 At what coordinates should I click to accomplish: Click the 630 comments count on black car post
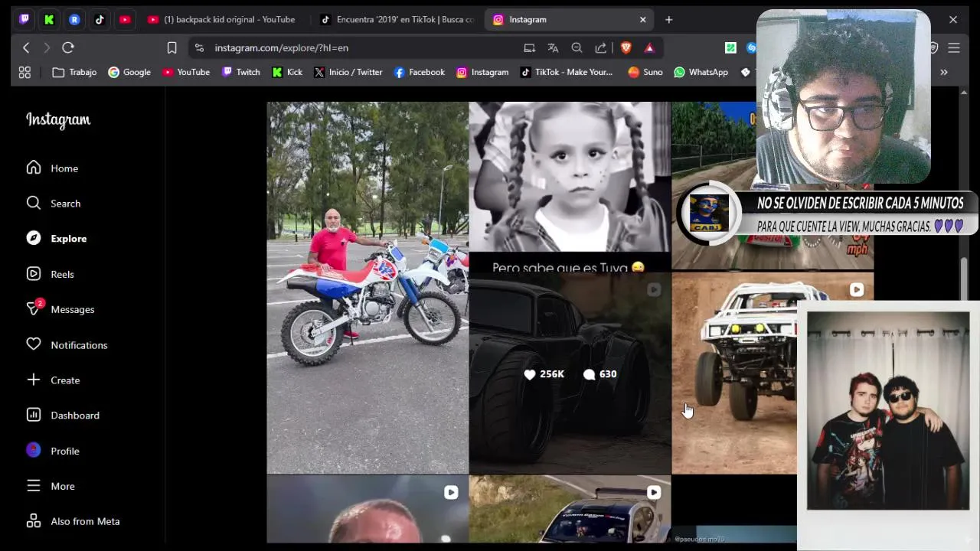tap(599, 374)
